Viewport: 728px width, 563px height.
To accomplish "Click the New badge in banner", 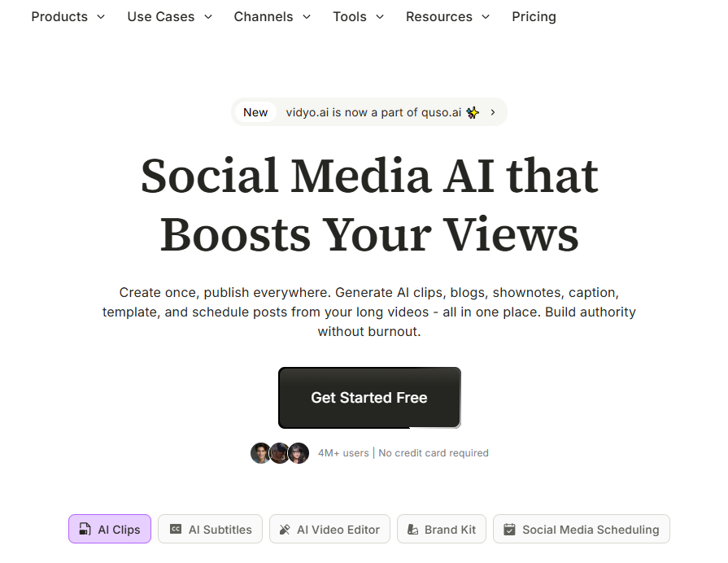I will click(255, 112).
